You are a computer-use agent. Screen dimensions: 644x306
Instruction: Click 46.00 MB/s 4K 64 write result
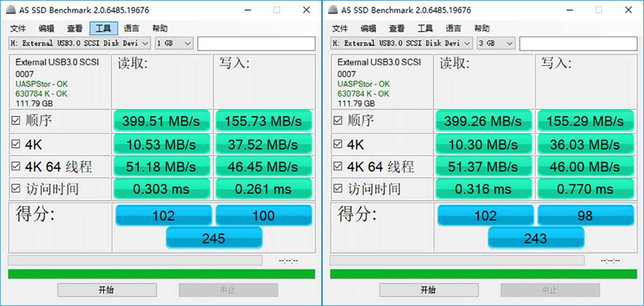tap(586, 167)
